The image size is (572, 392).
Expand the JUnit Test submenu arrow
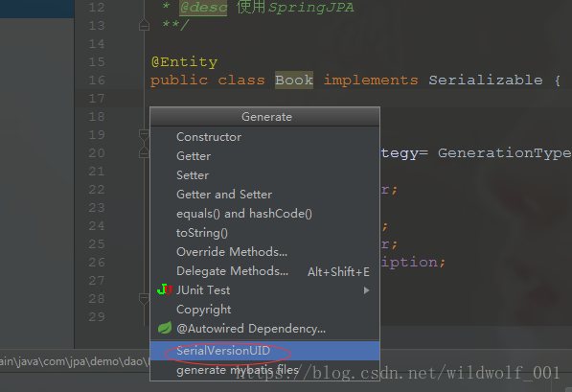tap(366, 290)
